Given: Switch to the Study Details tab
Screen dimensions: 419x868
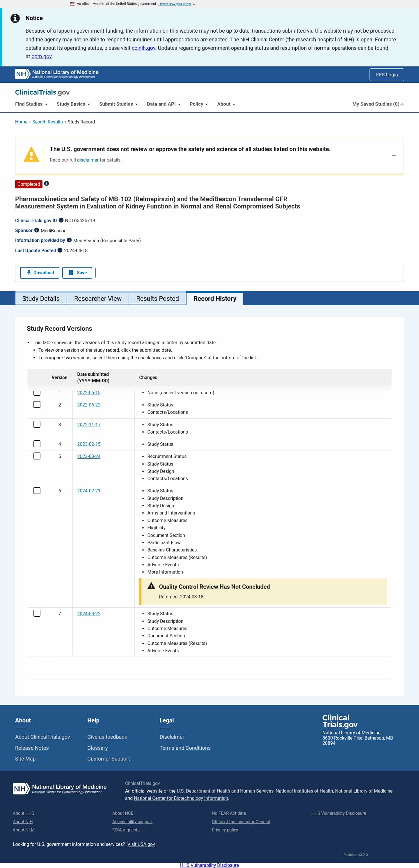Looking at the screenshot, I should pos(41,298).
